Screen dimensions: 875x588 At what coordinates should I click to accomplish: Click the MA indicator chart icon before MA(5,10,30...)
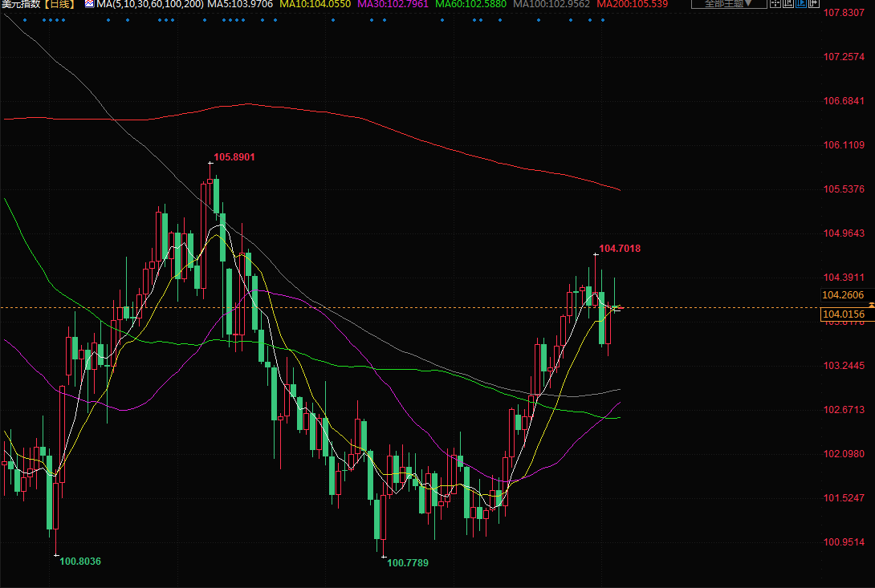[89, 5]
